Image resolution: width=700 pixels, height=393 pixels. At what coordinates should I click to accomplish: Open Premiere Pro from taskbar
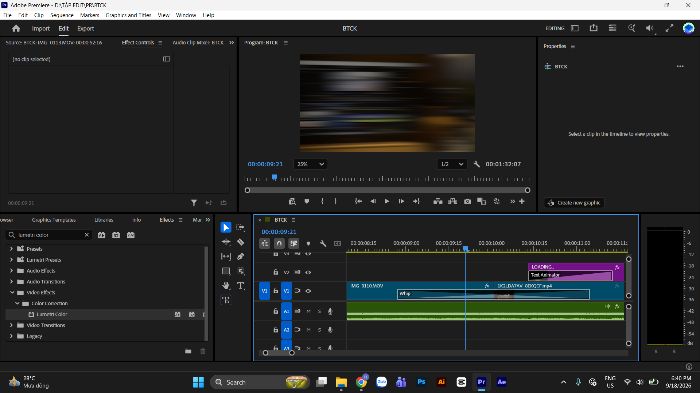pos(481,382)
